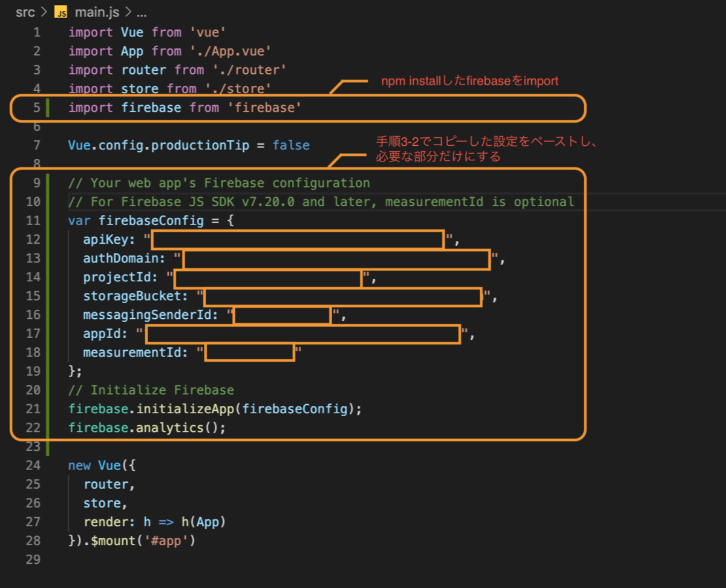Click the JS file icon in breadcrumb
This screenshot has width=726, height=588.
coord(60,12)
